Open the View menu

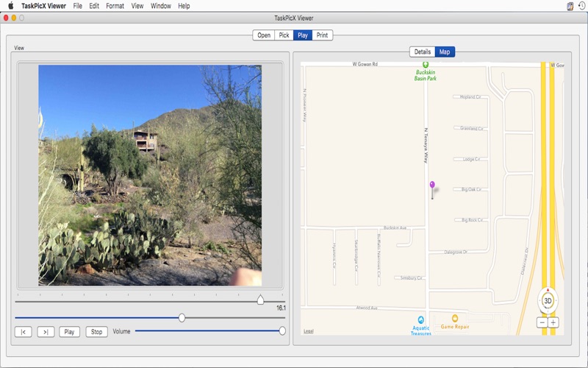click(x=137, y=6)
